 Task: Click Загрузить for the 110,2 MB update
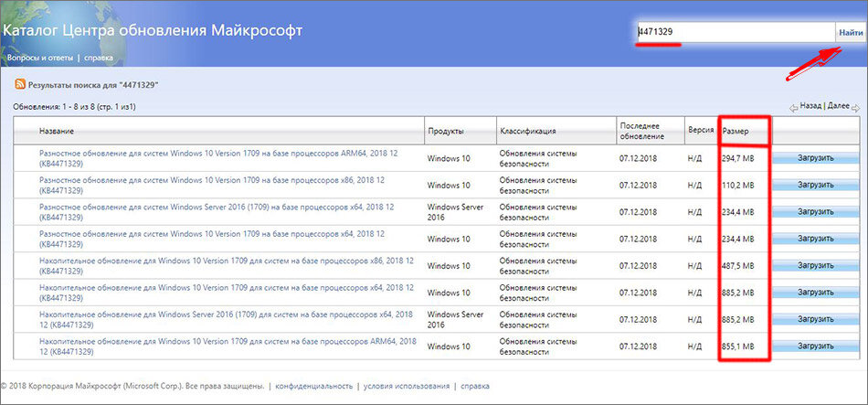pyautogui.click(x=815, y=185)
